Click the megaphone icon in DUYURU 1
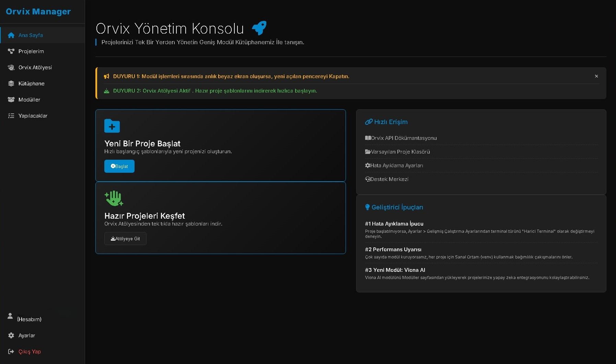616x364 pixels. pyautogui.click(x=106, y=76)
